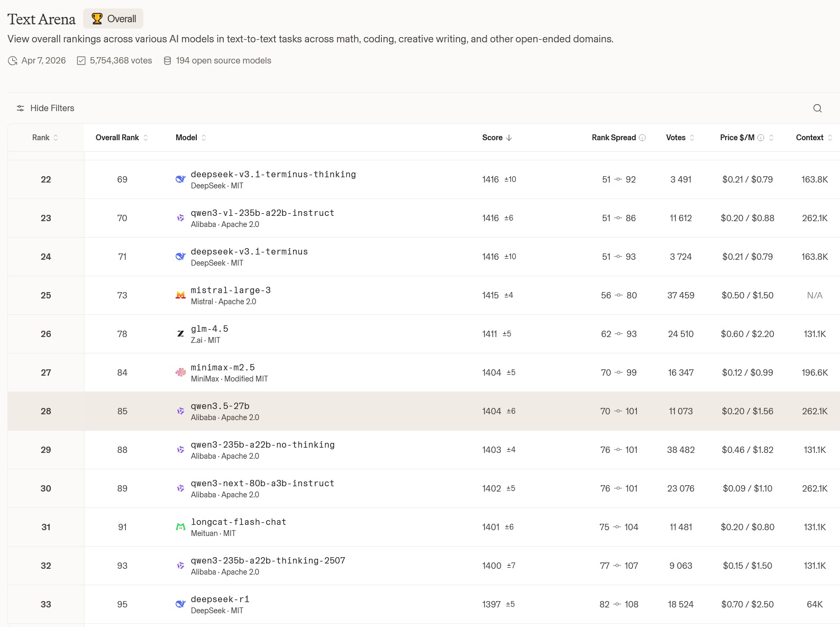Click the DeepSeek logo for deepseek-v3.1-terminus row 24

coord(180,257)
